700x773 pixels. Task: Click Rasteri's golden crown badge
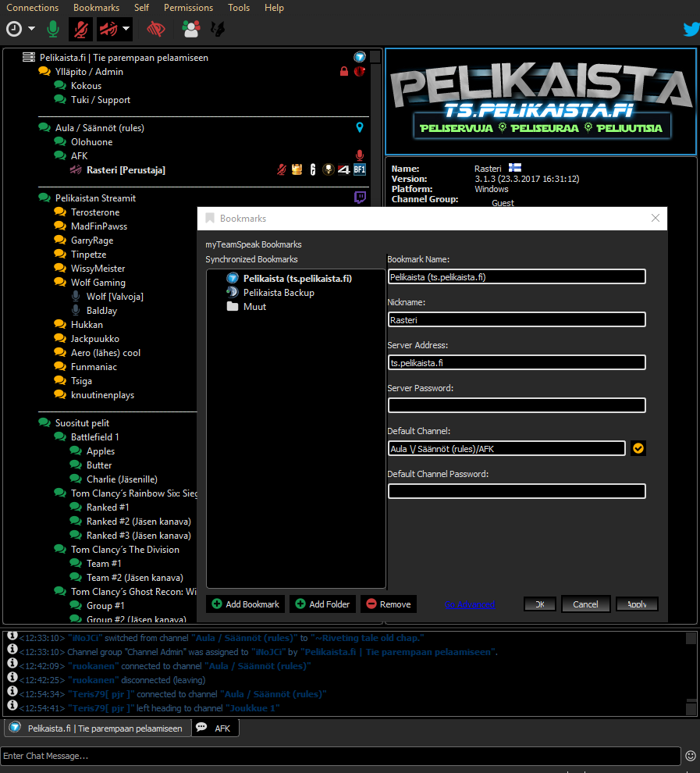(297, 169)
